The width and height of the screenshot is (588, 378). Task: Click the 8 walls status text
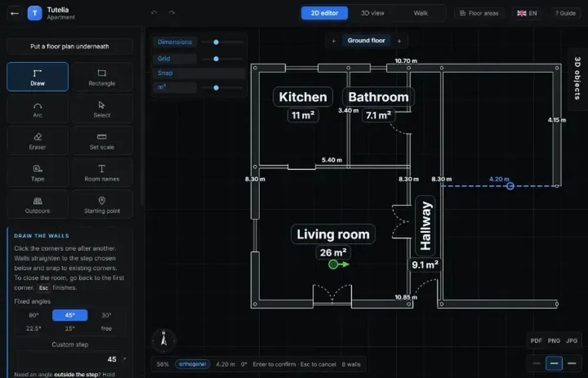pyautogui.click(x=351, y=364)
